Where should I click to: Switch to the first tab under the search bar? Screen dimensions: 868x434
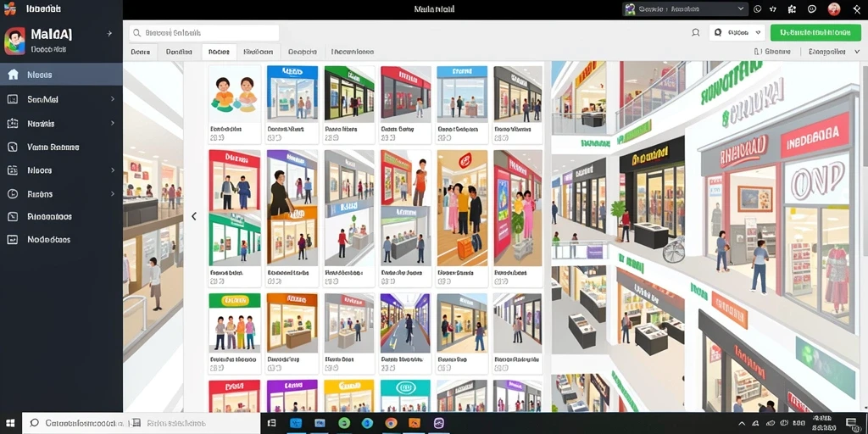tap(141, 52)
